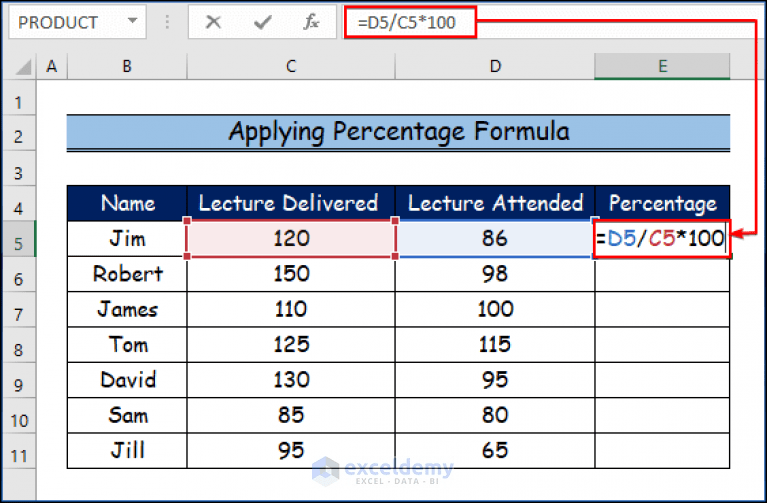Click David's Lecture Attended value 95

coord(495,380)
